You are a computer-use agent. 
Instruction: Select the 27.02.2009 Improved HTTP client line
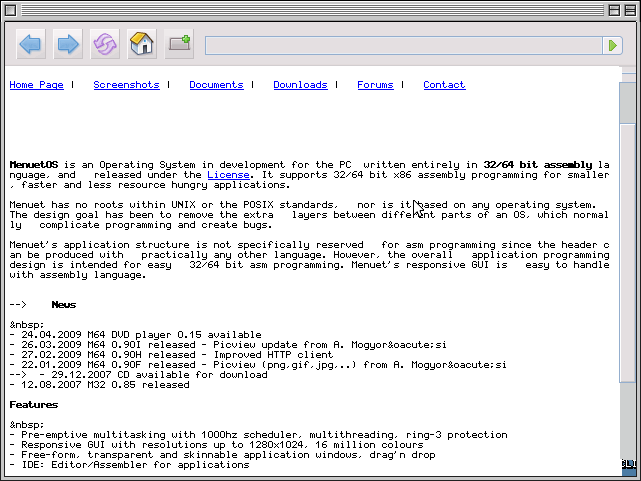coord(171,355)
